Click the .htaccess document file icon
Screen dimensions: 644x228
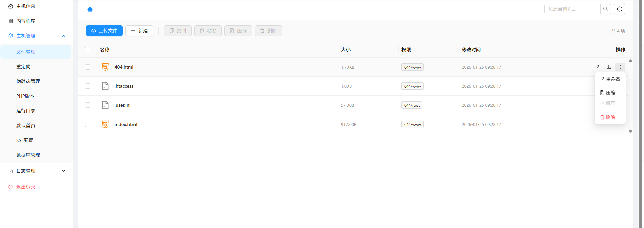(x=105, y=86)
